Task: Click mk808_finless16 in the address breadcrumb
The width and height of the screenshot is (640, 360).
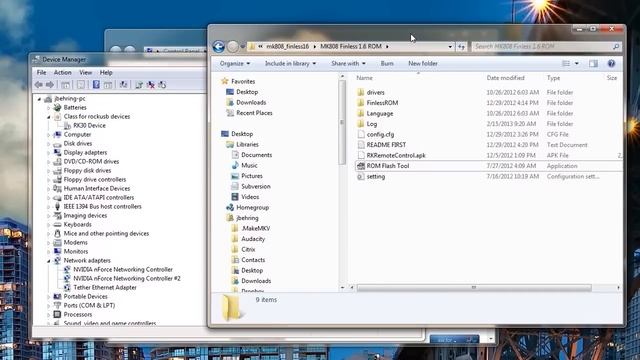Action: (287, 47)
